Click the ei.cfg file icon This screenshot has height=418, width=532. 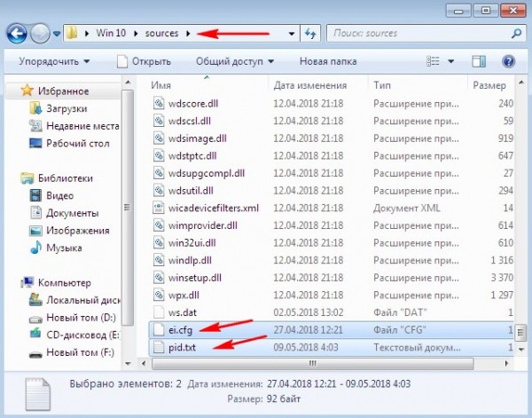point(159,330)
